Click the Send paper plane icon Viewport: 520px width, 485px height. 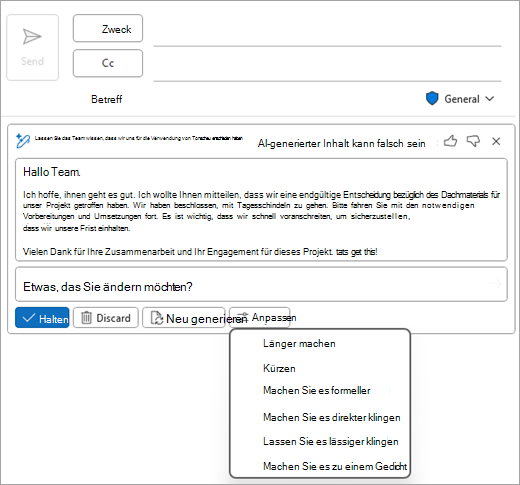pyautogui.click(x=32, y=36)
